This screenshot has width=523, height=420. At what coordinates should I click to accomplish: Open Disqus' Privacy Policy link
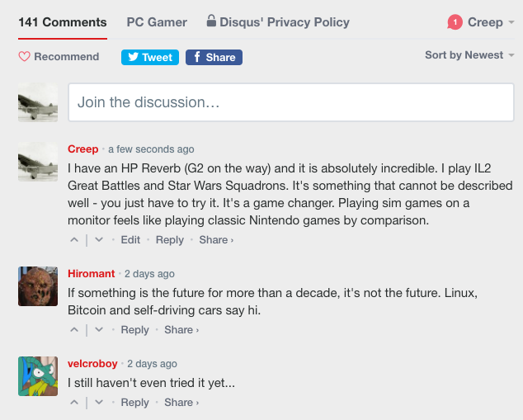click(x=278, y=22)
